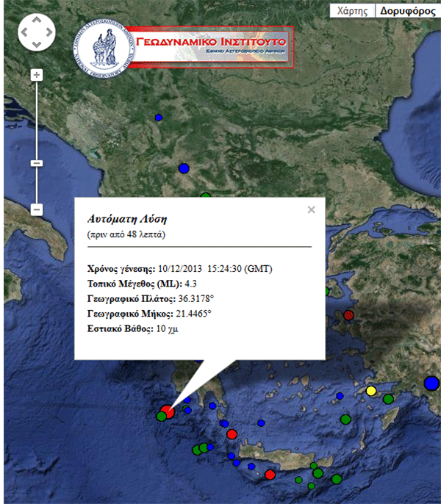Zoom out using the bottom minus button

[37, 210]
